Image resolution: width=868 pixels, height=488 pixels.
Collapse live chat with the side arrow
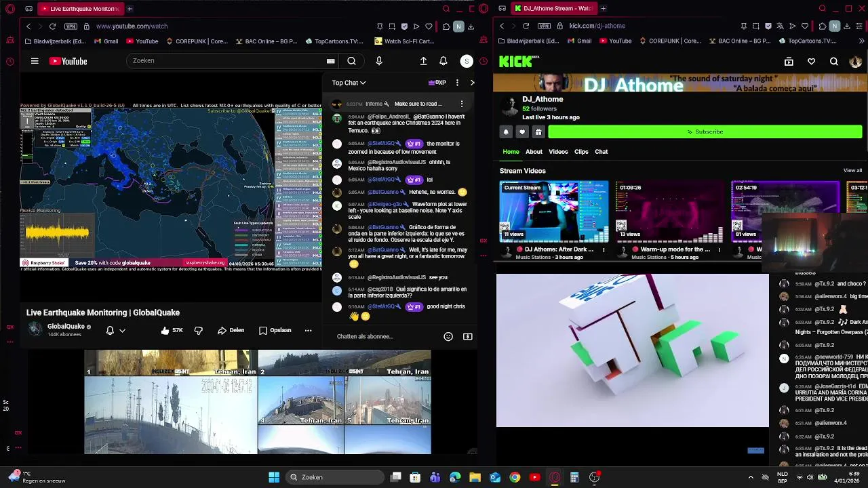pos(472,83)
